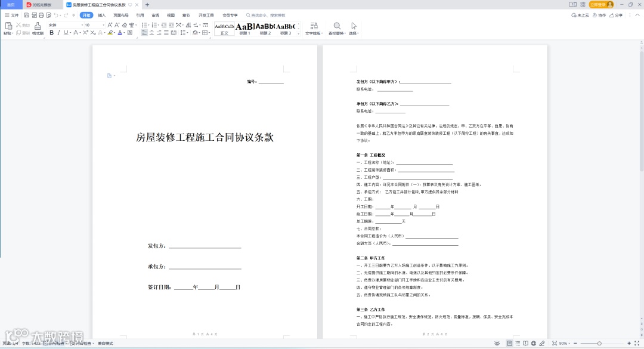
Task: Add character border icon
Action: coord(130,32)
